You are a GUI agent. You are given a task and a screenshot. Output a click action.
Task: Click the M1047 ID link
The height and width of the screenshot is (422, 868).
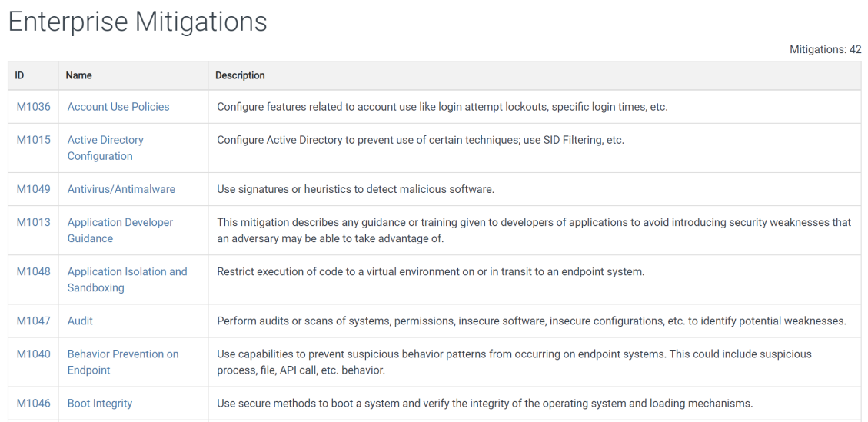point(33,321)
